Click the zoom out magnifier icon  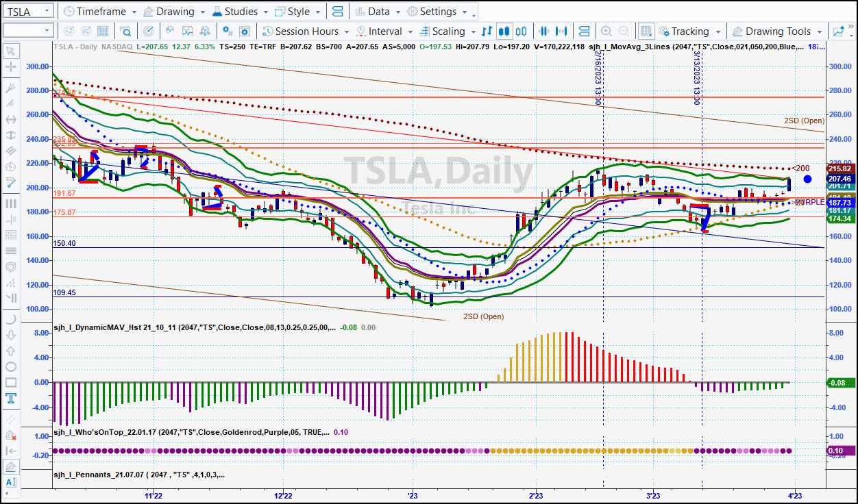(624, 31)
